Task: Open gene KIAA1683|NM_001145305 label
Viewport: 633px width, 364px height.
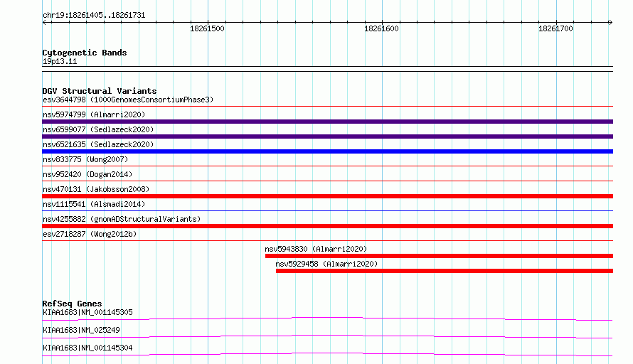Action: click(87, 312)
